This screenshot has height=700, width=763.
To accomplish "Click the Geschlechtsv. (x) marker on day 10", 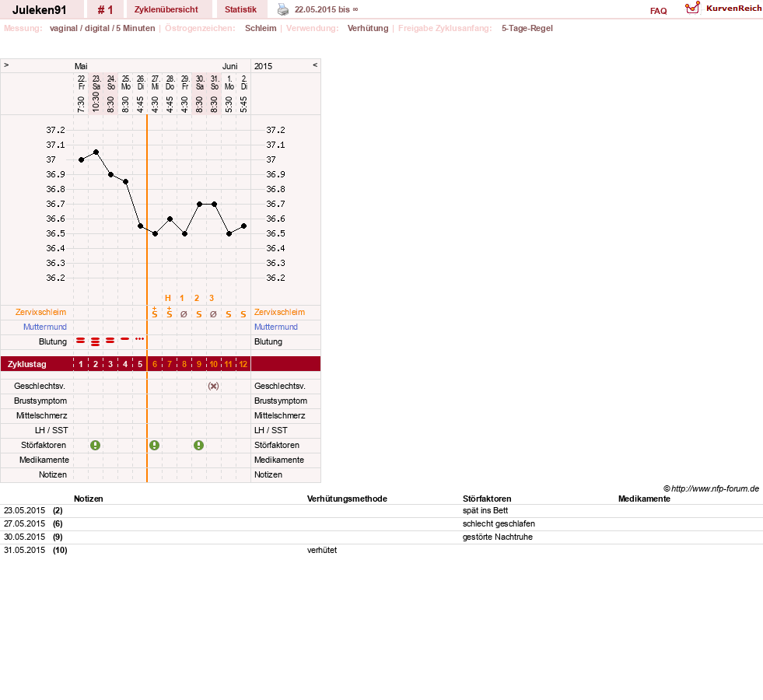I will [213, 387].
